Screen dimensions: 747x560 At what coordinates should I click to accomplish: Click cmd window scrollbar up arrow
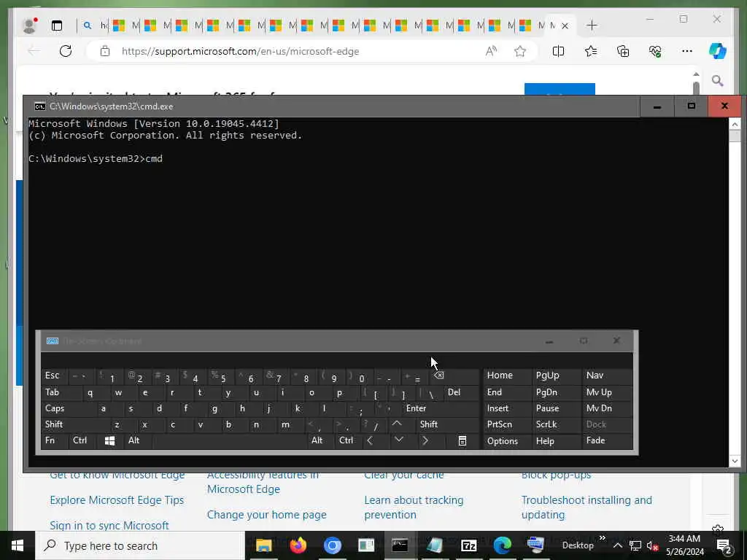coord(735,124)
